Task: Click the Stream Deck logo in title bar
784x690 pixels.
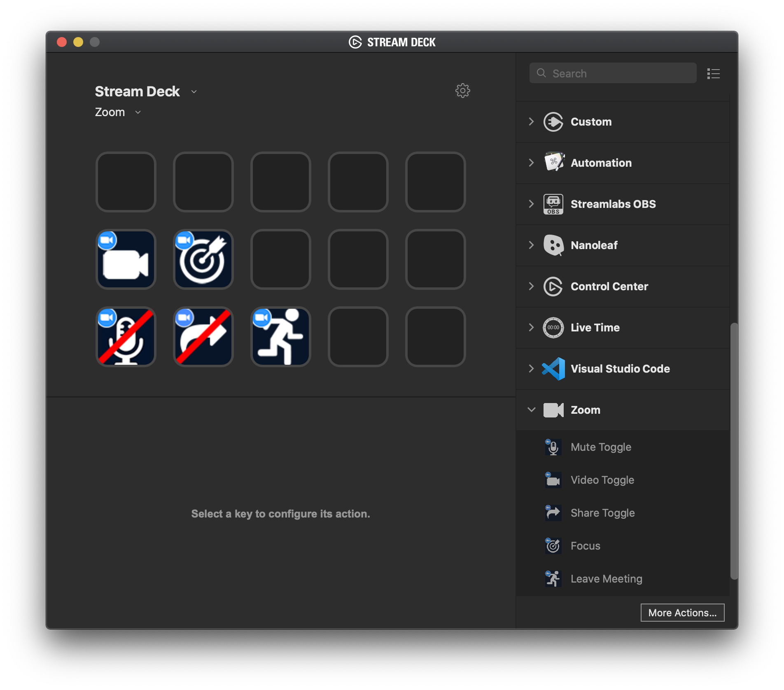Action: pos(355,42)
